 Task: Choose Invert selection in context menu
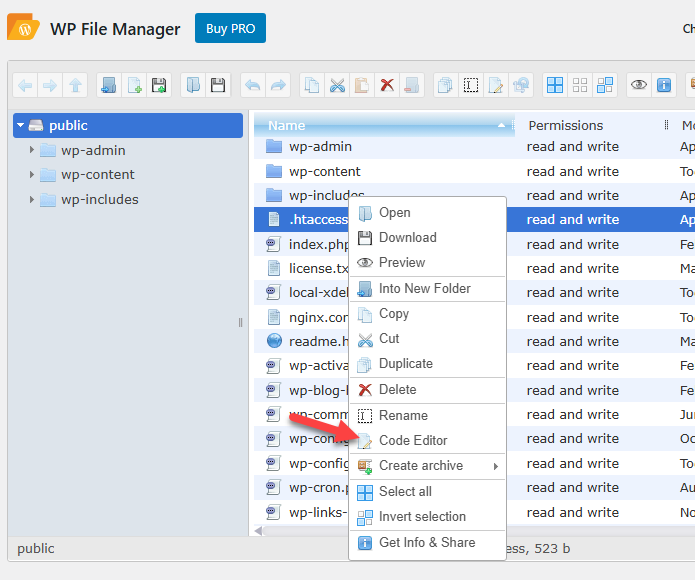pyautogui.click(x=428, y=517)
